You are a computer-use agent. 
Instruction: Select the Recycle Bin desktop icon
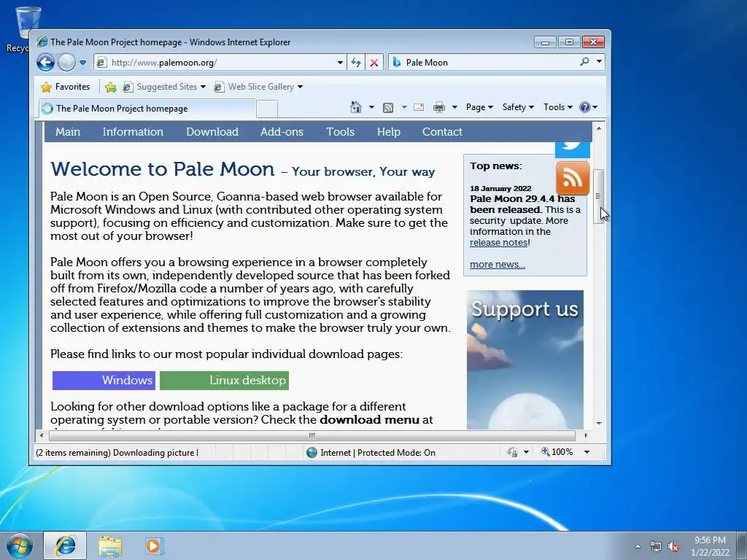point(22,29)
